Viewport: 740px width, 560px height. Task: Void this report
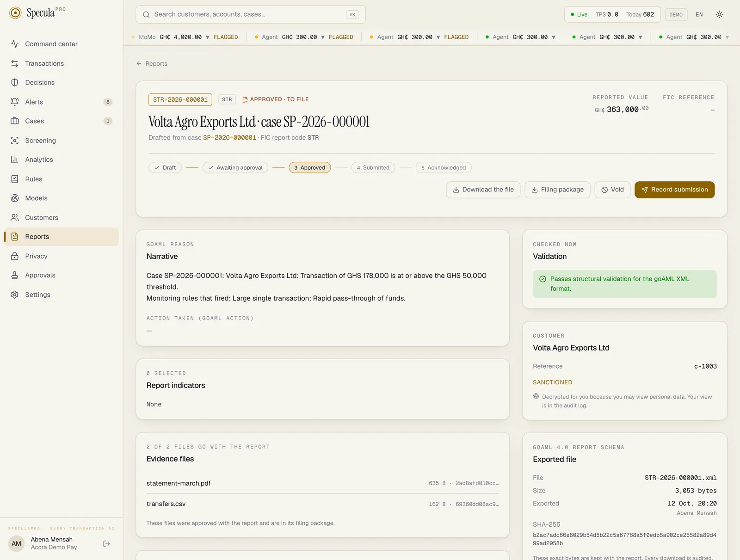(612, 190)
